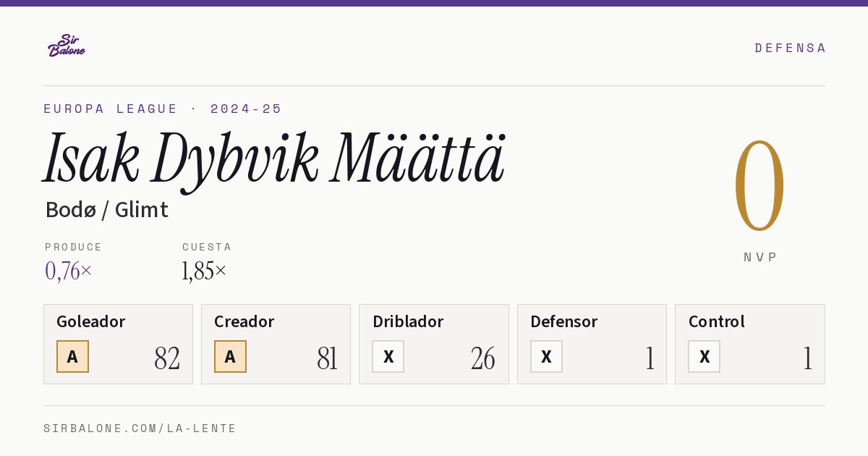Screen dimensions: 868x456
Task: Click the Goleador score 82
Action: (167, 358)
